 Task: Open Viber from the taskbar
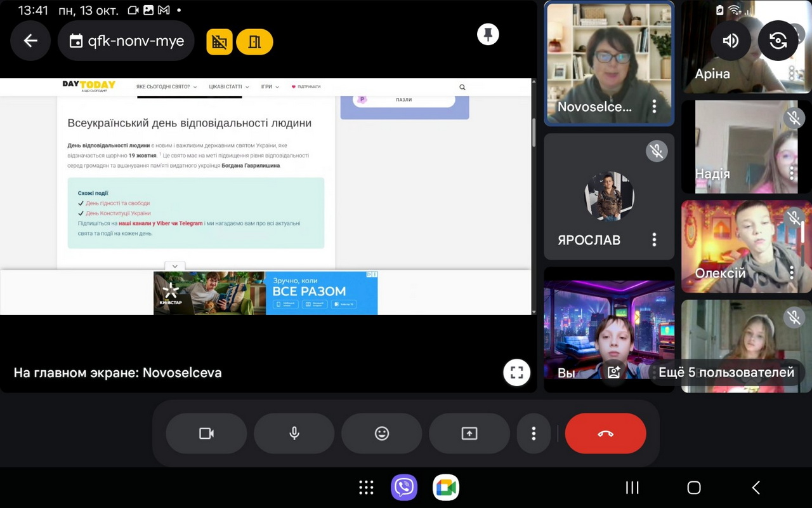404,488
